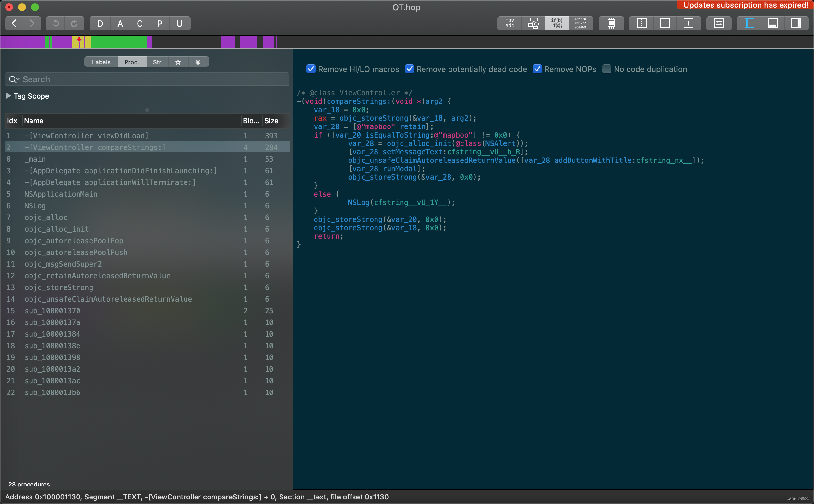Click green segment in navigation bar
The image size is (814, 504).
(x=118, y=42)
